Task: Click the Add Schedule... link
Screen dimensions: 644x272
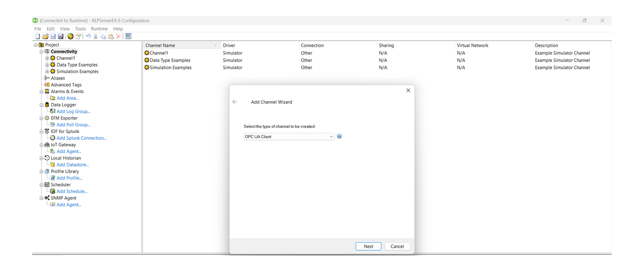Action: (x=72, y=191)
